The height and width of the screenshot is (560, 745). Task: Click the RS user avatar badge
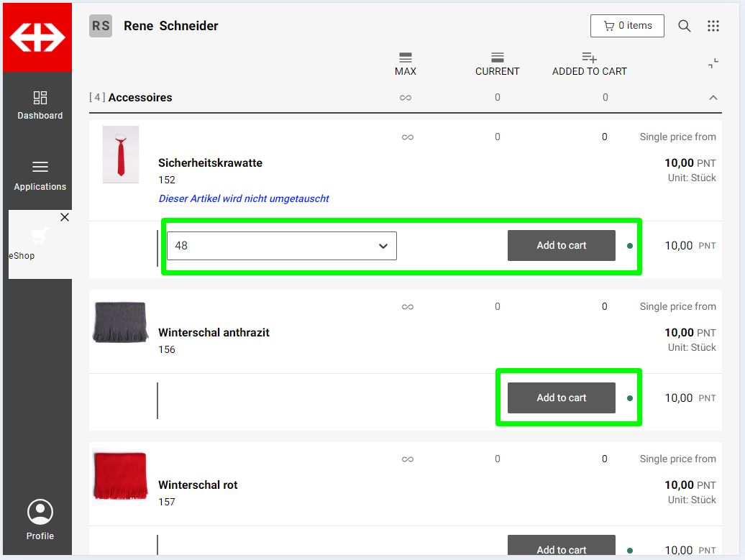101,26
